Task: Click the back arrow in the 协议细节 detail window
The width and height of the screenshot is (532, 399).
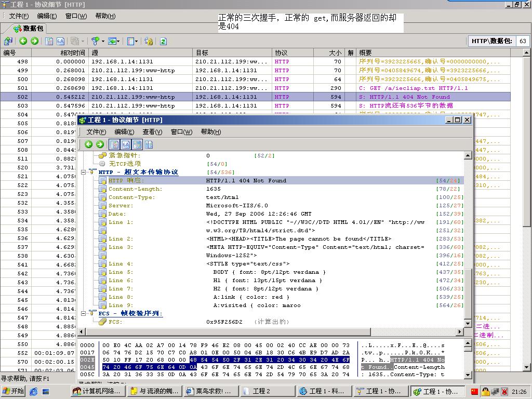Action: pos(89,144)
